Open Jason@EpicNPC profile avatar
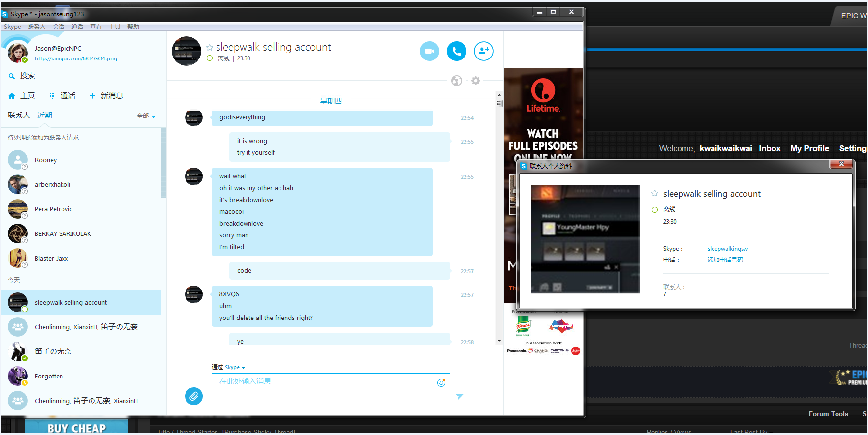868x435 pixels. [18, 53]
